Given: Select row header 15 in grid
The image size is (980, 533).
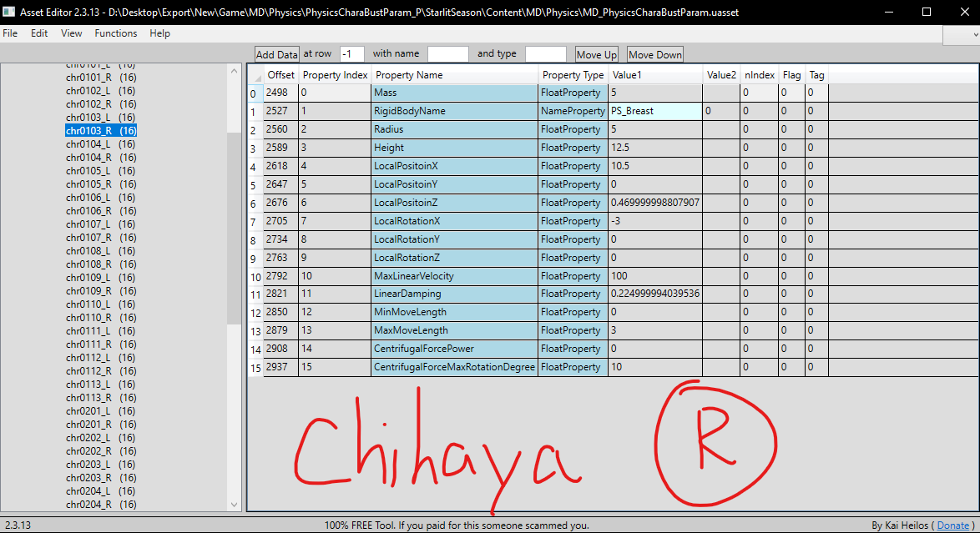Looking at the screenshot, I should click(x=255, y=368).
